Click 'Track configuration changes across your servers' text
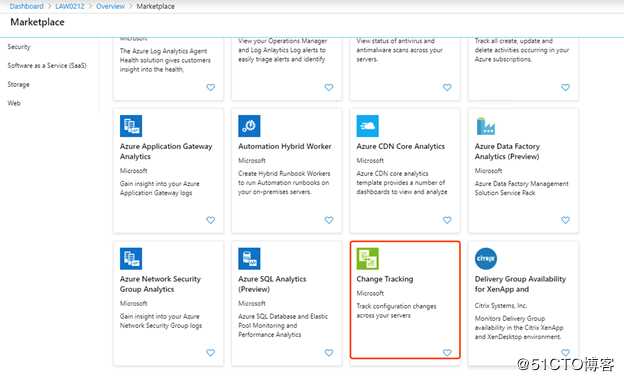The image size is (624, 381). point(396,311)
